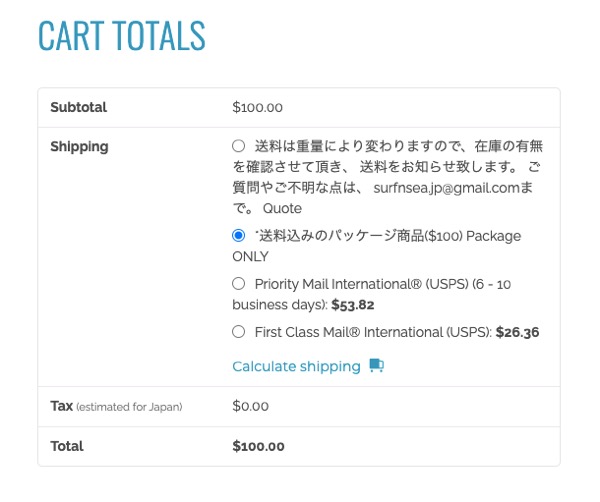This screenshot has height=502, width=600.
Task: Click the $26.36 First Class price
Action: [x=517, y=332]
